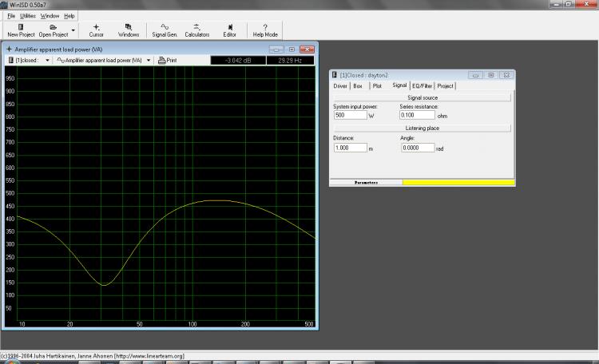This screenshot has height=364, width=599.
Task: Open the Utilities menu
Action: [x=28, y=16]
